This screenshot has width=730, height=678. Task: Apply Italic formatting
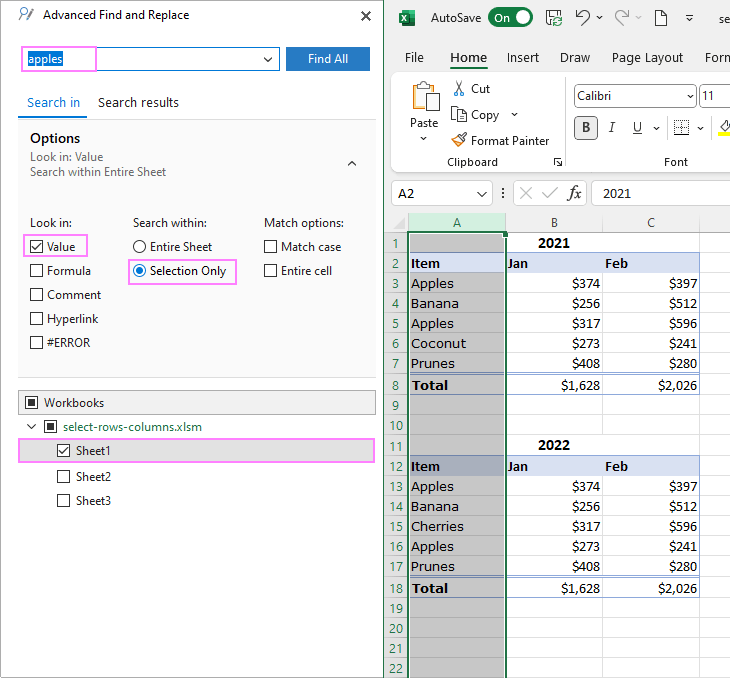pos(611,127)
